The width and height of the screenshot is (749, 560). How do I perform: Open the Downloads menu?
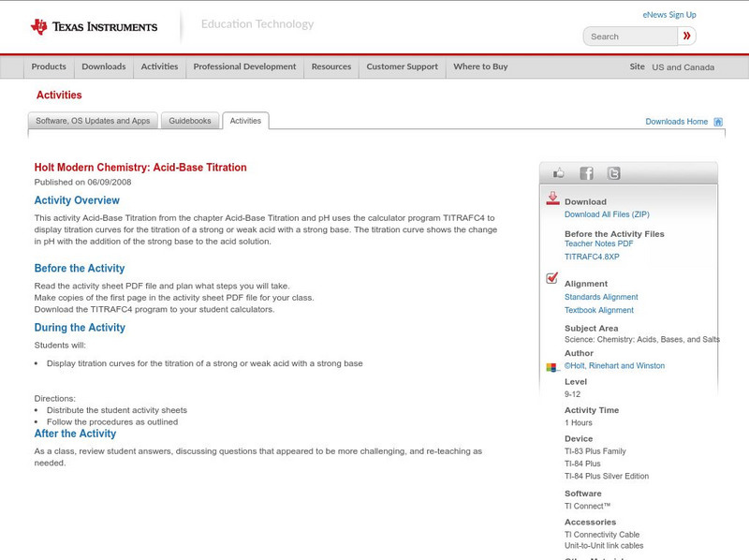click(104, 66)
